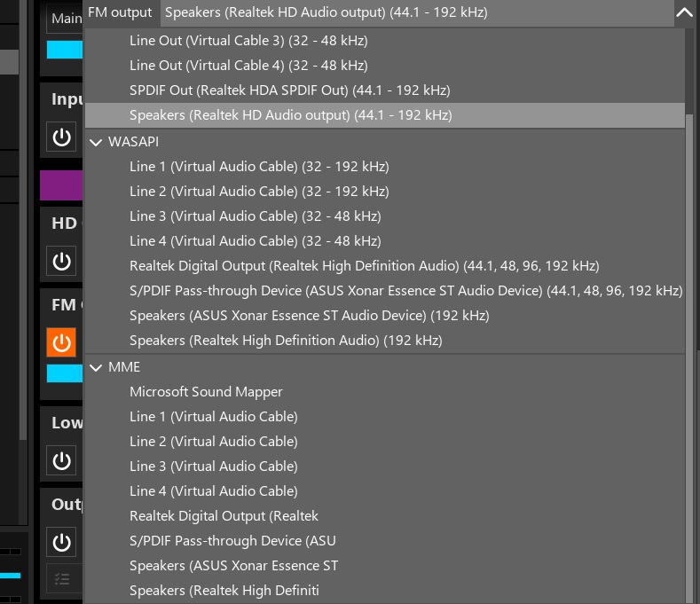Pick MME Speakers (ASUS Xonar Essence ST
Image resolution: width=700 pixels, height=604 pixels.
click(x=385, y=566)
